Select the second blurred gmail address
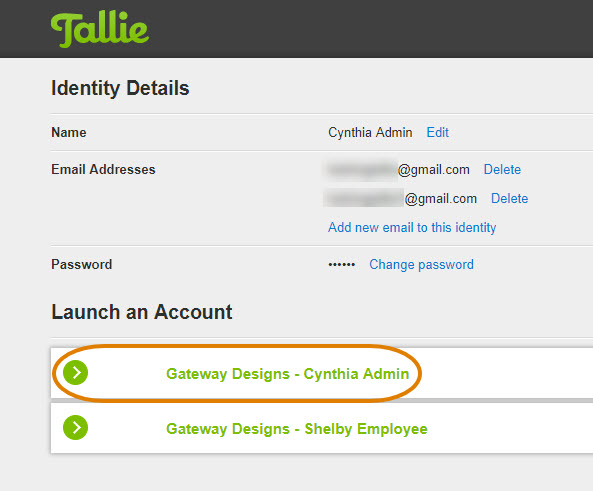 [401, 199]
